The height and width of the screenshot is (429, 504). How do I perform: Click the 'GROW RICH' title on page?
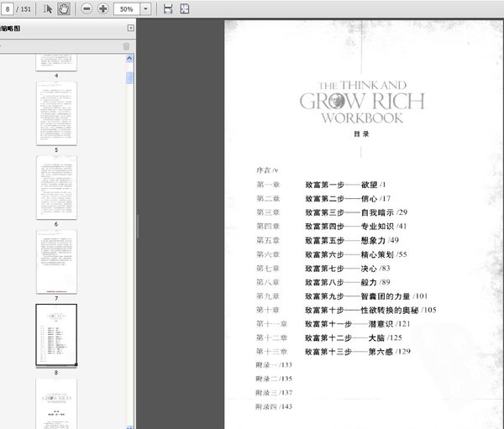362,102
